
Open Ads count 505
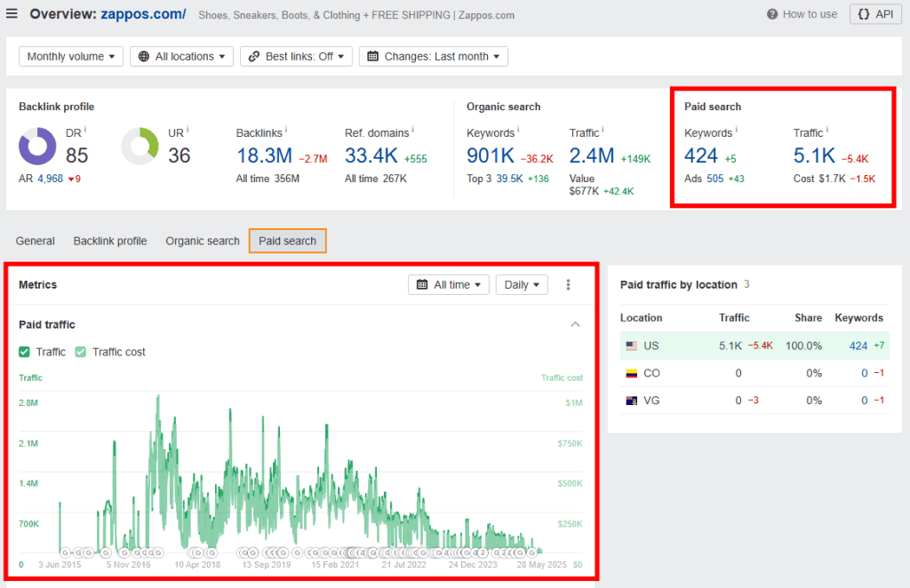coord(715,179)
